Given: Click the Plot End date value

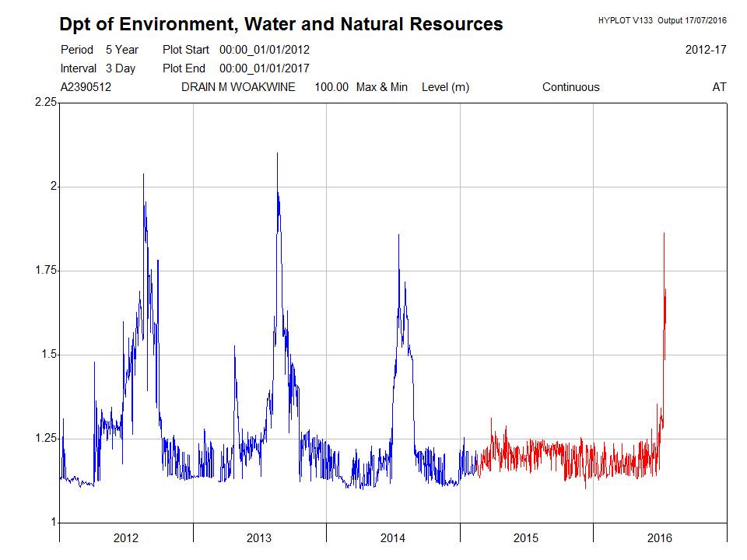Looking at the screenshot, I should coord(265,68).
